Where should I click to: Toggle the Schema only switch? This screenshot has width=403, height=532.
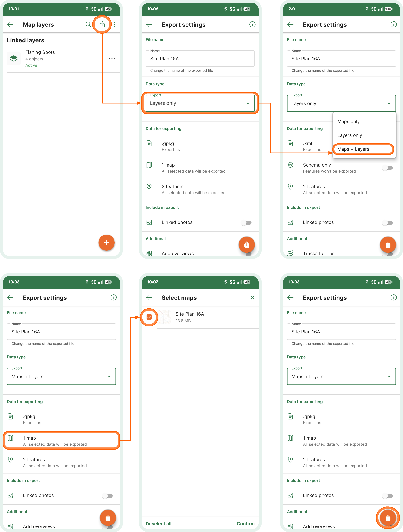pos(387,168)
